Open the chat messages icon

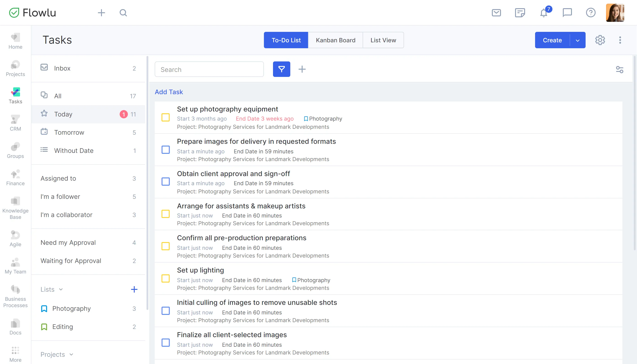tap(567, 13)
